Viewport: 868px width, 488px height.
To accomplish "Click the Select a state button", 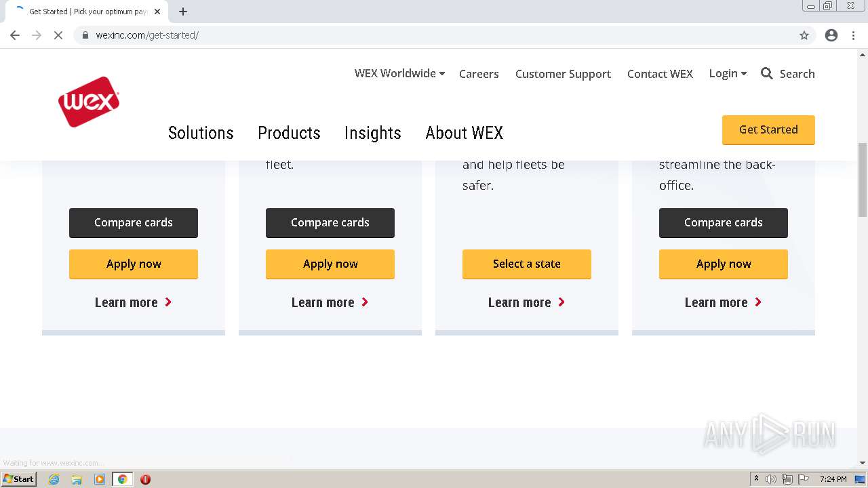I will pyautogui.click(x=527, y=264).
